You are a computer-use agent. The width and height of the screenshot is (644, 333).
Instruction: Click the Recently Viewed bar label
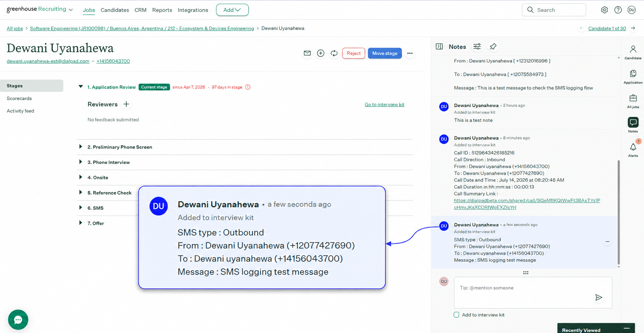[x=581, y=330]
